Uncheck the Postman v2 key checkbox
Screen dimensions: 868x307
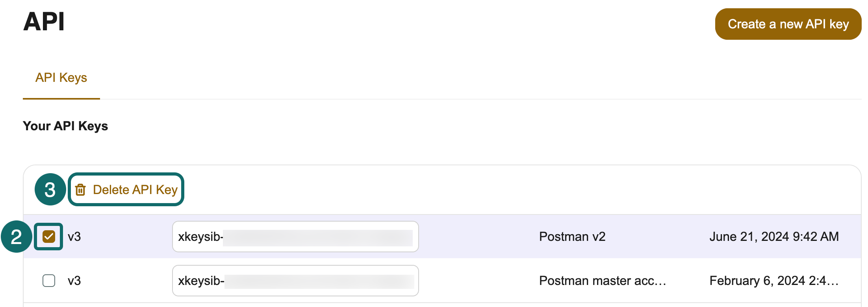(x=49, y=237)
